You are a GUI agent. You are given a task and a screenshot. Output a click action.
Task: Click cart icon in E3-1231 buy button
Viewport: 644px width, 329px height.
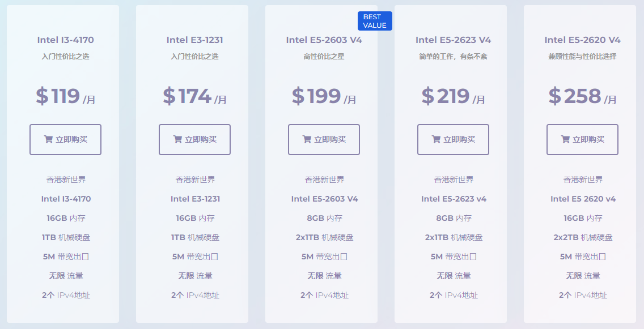pos(177,139)
